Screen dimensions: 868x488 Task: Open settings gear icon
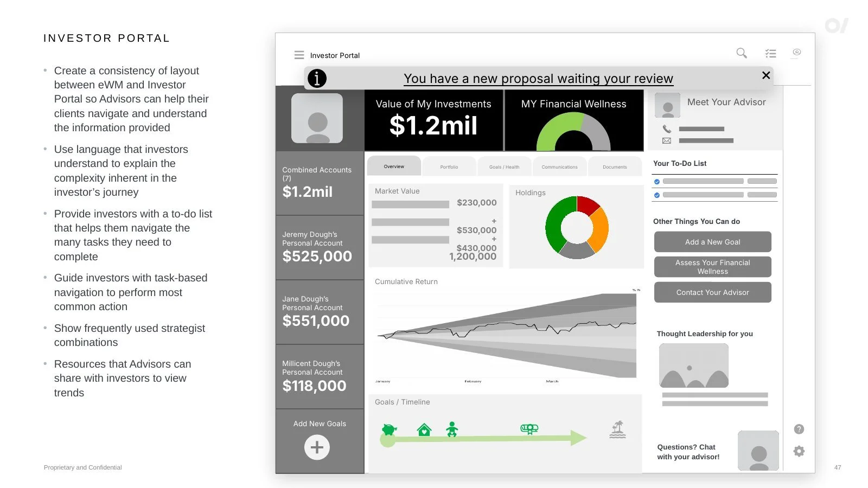(x=799, y=451)
